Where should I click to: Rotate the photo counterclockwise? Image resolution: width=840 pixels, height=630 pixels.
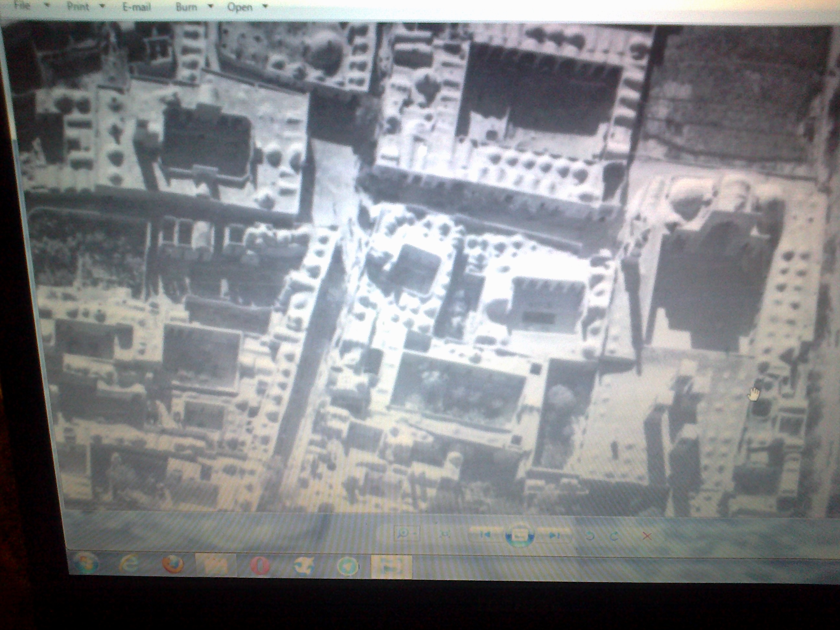[x=590, y=536]
